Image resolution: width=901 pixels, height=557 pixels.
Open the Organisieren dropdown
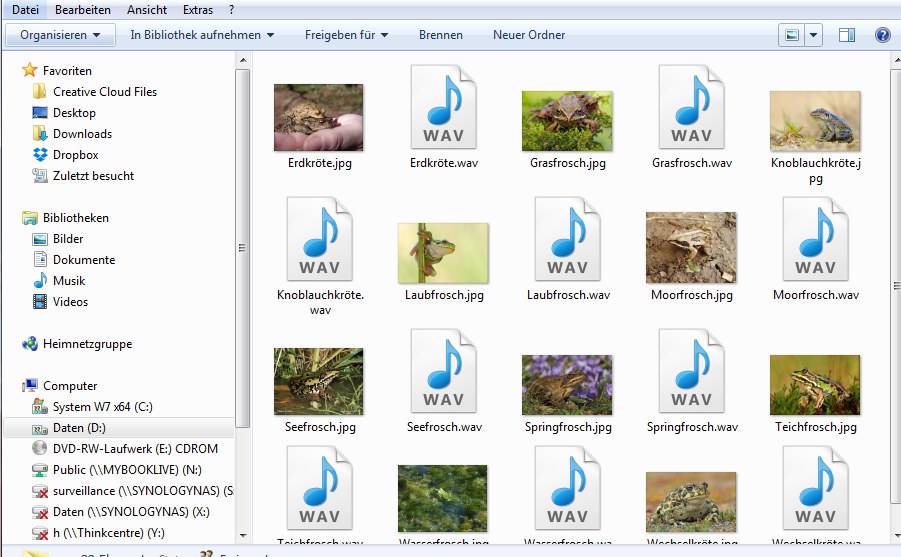60,35
